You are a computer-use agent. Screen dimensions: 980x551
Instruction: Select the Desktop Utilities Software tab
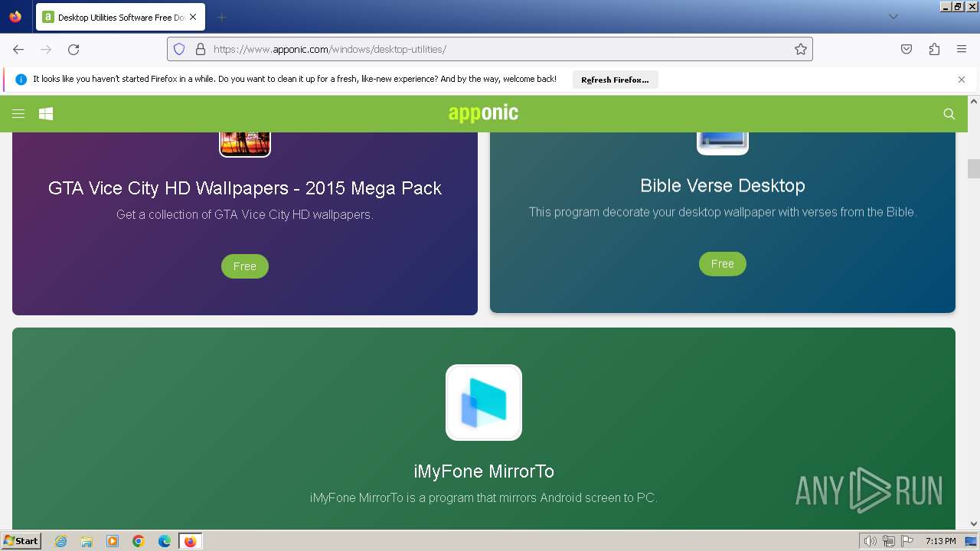(x=120, y=17)
